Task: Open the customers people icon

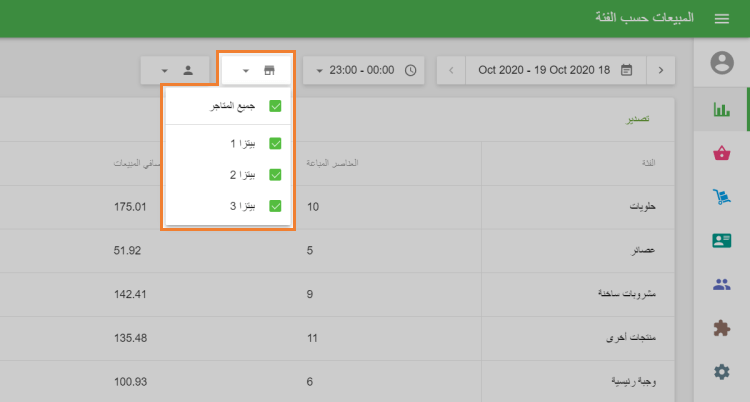Action: [x=721, y=284]
